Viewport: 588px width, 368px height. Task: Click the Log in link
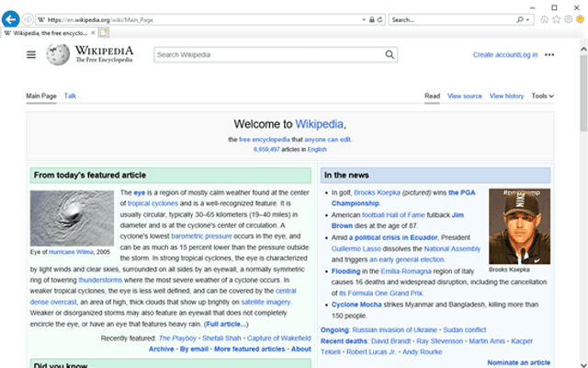pyautogui.click(x=528, y=55)
